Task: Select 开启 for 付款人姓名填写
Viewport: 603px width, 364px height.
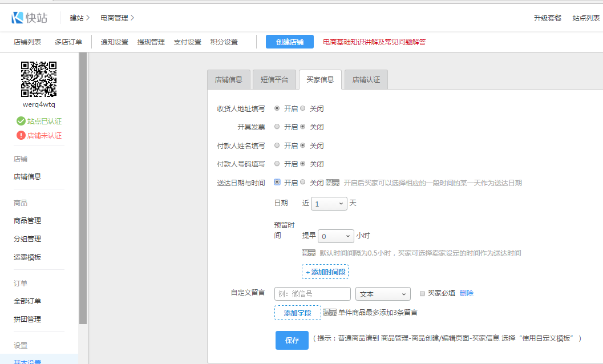Action: [277, 145]
